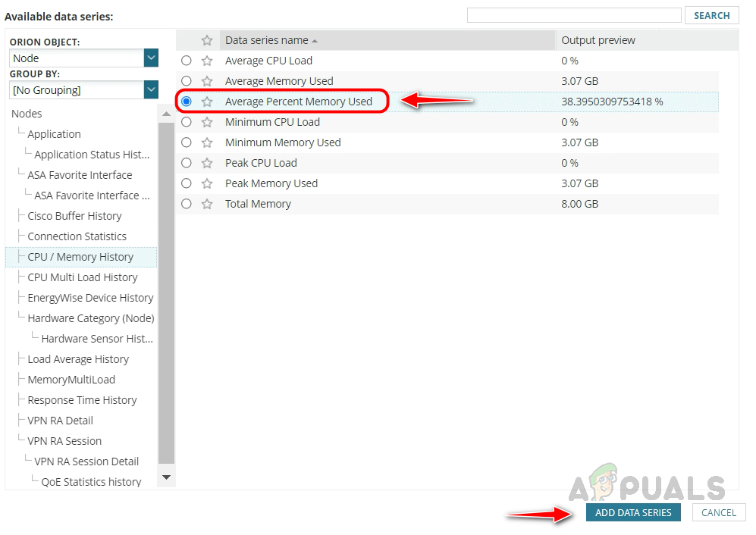Click the Peak Memory Used name text

271,183
